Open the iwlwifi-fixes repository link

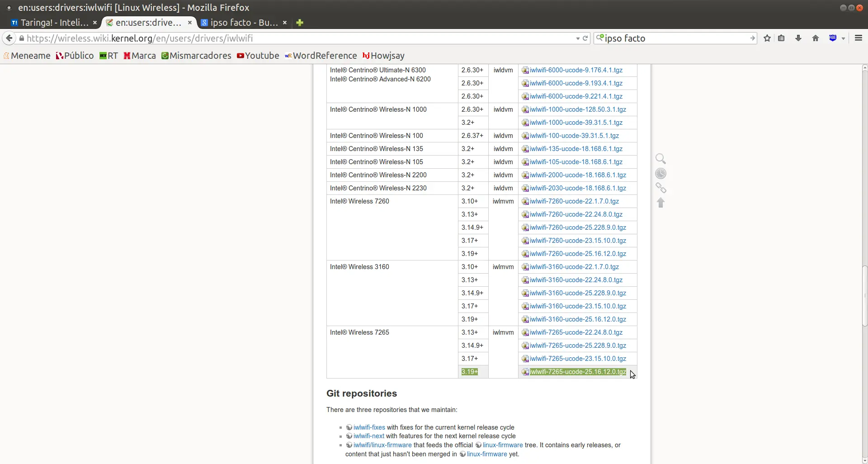click(369, 427)
